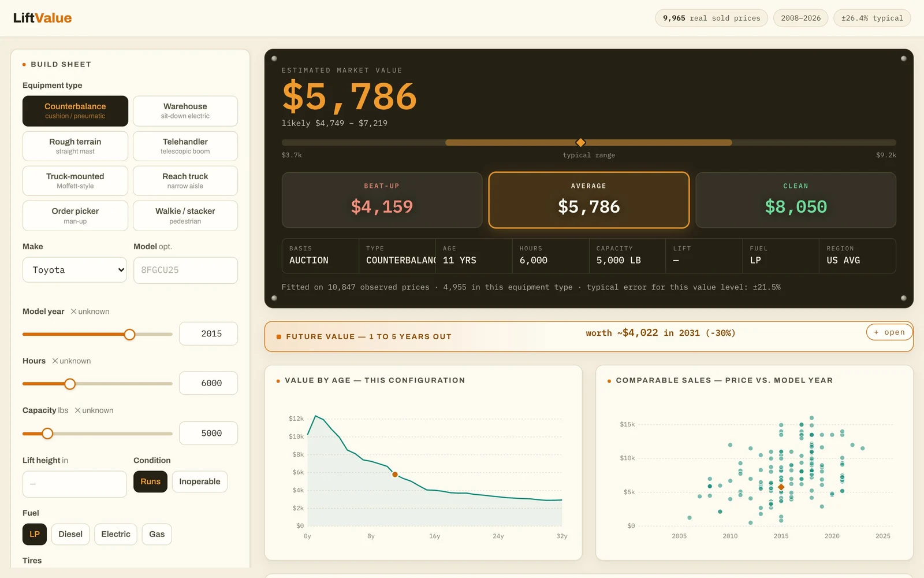Click the LIFT cell in summary row
The image size is (924, 578).
pyautogui.click(x=704, y=255)
